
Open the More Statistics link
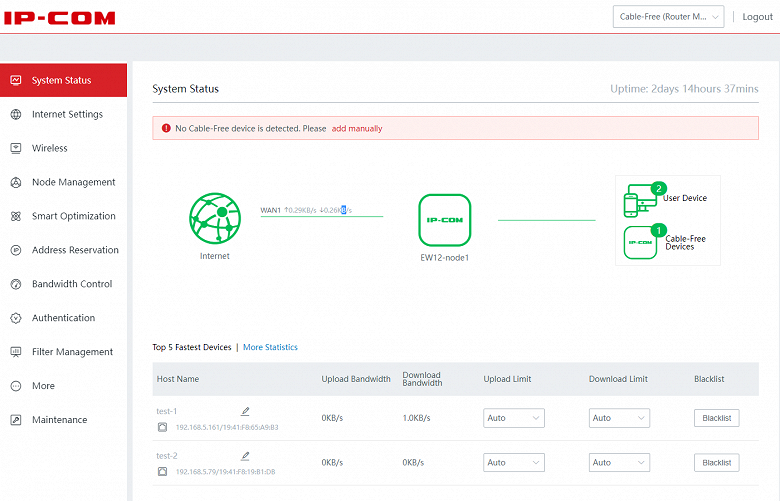tap(270, 347)
